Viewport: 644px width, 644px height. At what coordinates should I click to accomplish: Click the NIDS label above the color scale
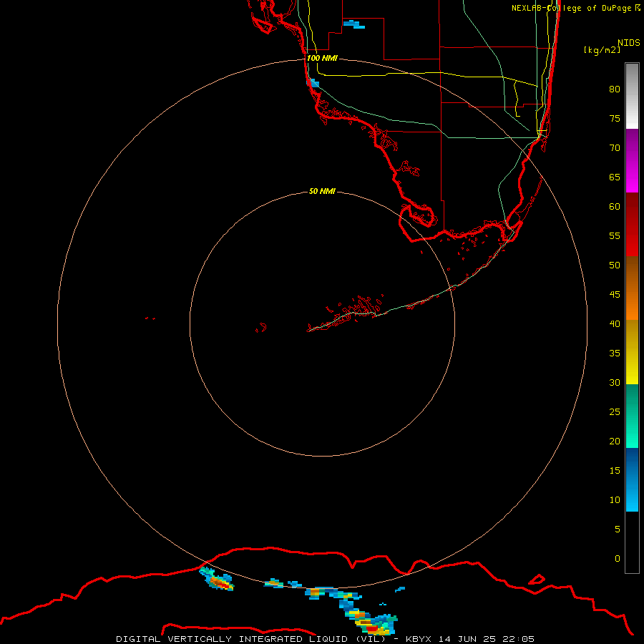(x=628, y=43)
